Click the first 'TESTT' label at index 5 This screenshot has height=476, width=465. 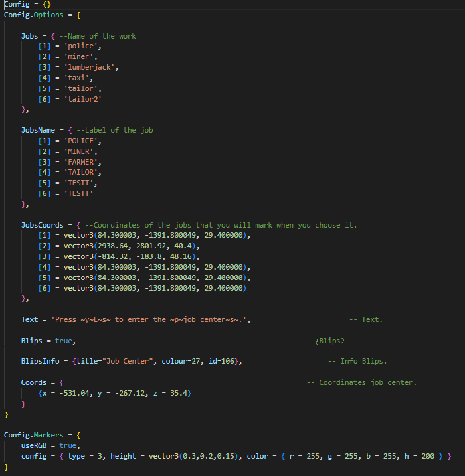point(78,183)
